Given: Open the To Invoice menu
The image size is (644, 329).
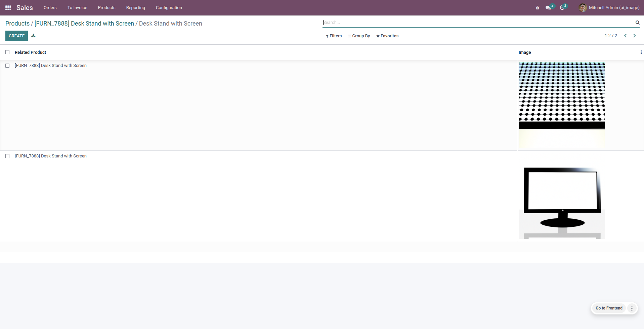Looking at the screenshot, I should pyautogui.click(x=77, y=8).
